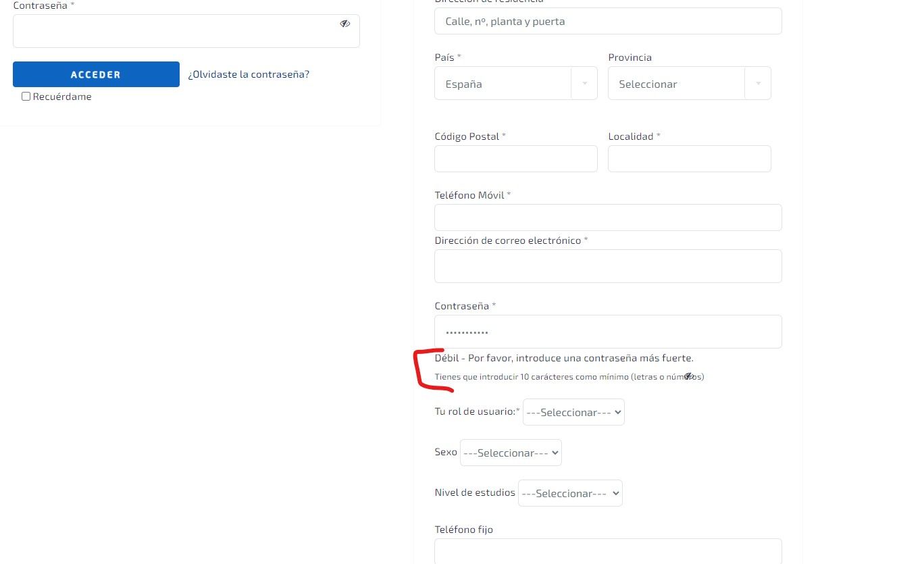924x564 pixels.
Task: Focus the Código Postal input field
Action: pyautogui.click(x=516, y=159)
